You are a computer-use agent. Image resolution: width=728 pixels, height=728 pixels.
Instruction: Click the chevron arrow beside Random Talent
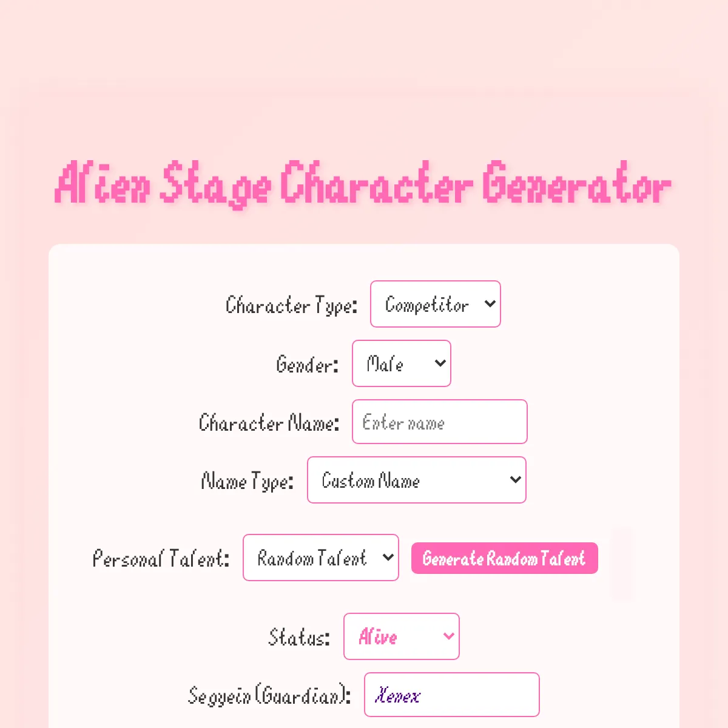388,557
